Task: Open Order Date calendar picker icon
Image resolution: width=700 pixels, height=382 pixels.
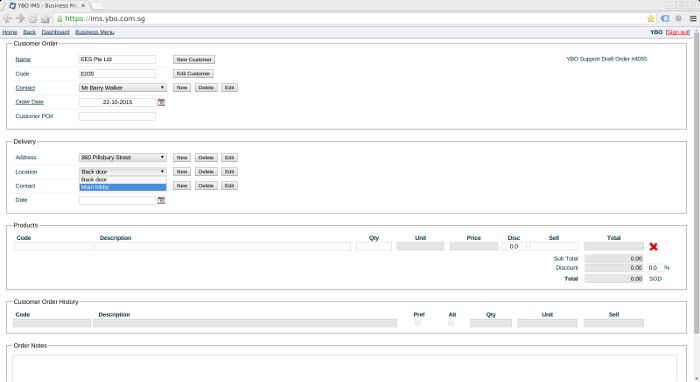Action: (161, 102)
